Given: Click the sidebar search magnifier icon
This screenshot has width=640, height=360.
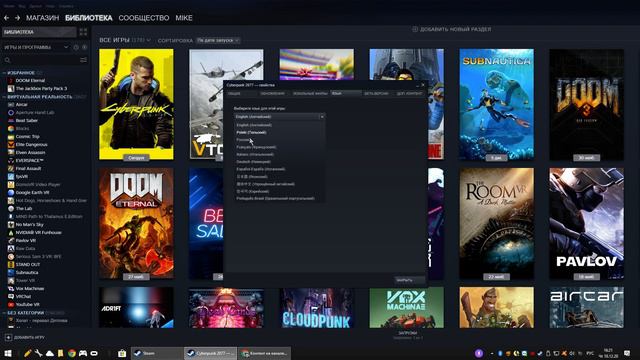Looking at the screenshot, I should tap(7, 60).
